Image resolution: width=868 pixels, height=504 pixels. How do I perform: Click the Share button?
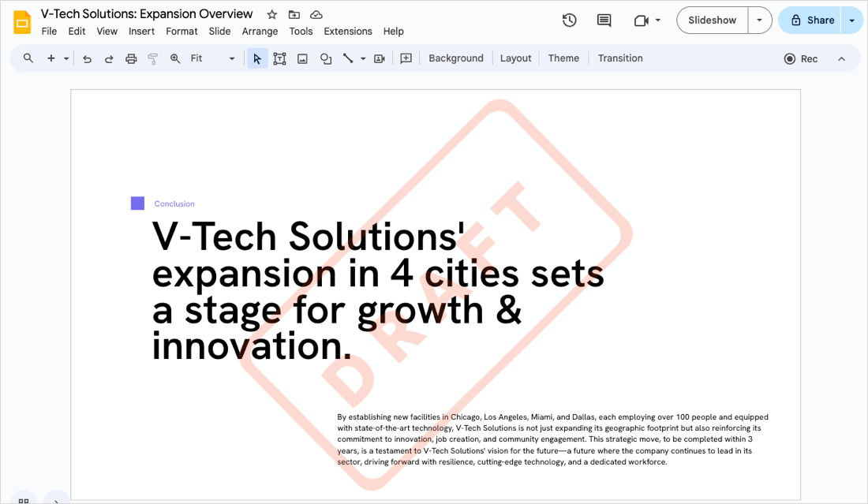pos(810,20)
